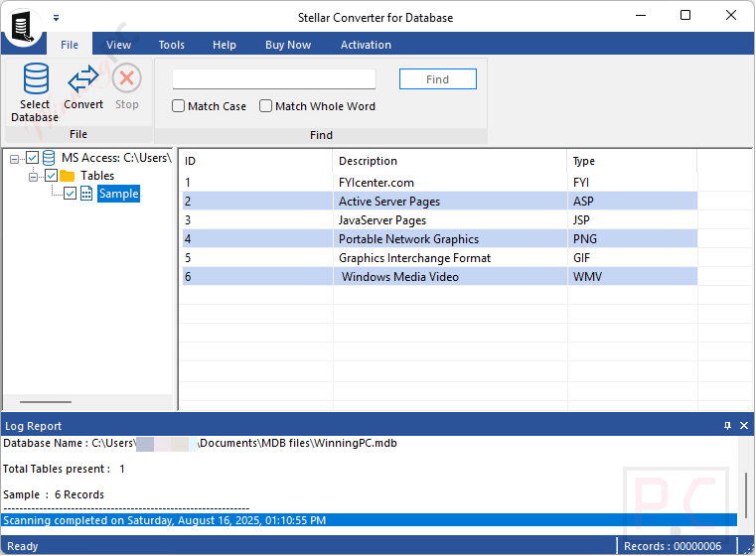Click the Database Name log line
This screenshot has width=756, height=556.
[200, 443]
